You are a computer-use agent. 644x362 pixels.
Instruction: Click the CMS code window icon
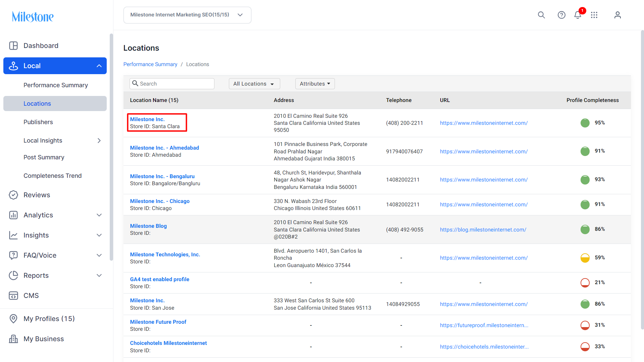click(13, 296)
